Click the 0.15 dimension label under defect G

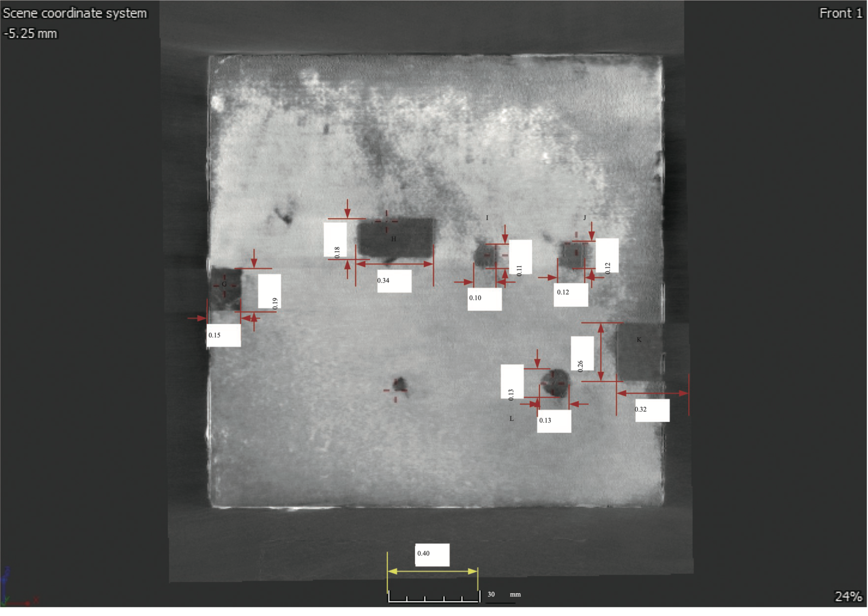coord(223,335)
